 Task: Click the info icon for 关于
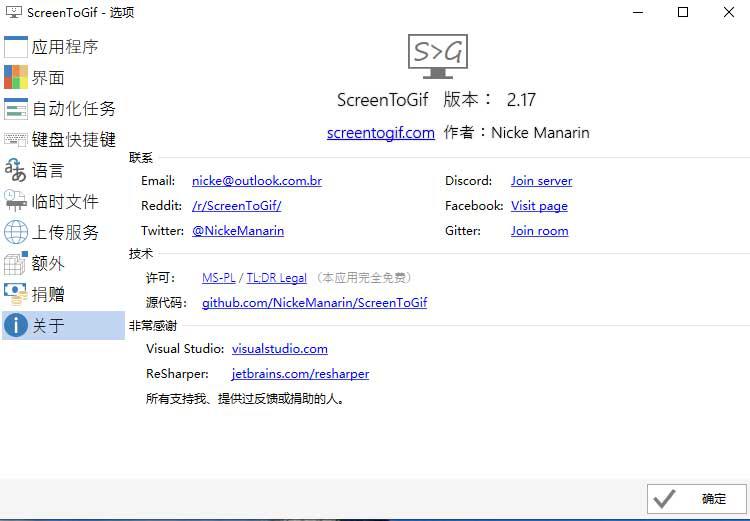click(x=16, y=325)
